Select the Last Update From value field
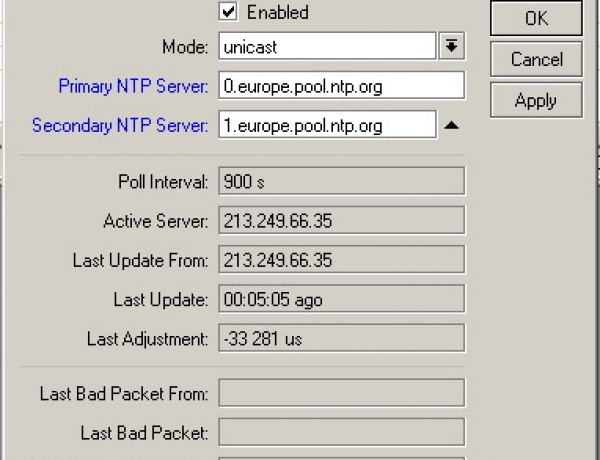The image size is (600, 460). [341, 260]
